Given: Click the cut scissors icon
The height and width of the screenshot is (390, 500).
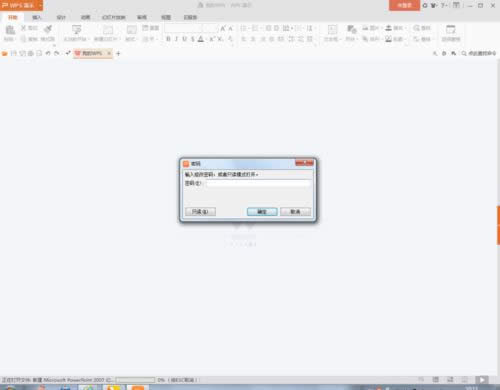Looking at the screenshot, I should pos(24,28).
